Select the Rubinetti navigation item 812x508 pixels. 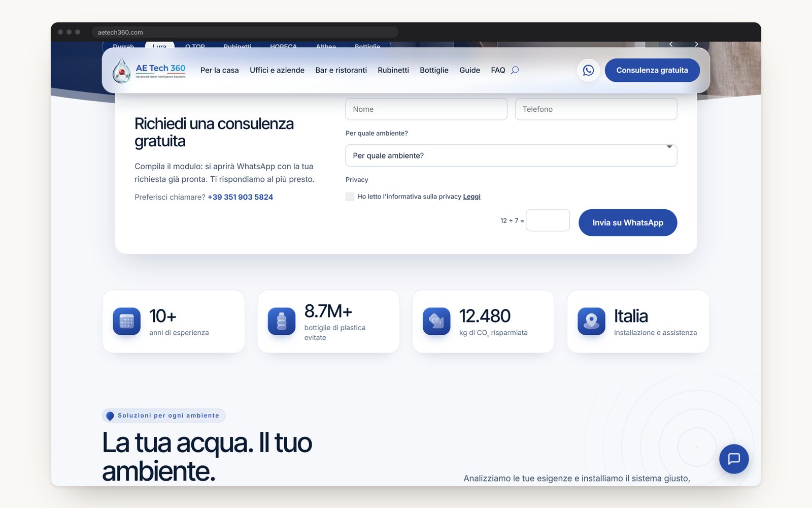[393, 70]
